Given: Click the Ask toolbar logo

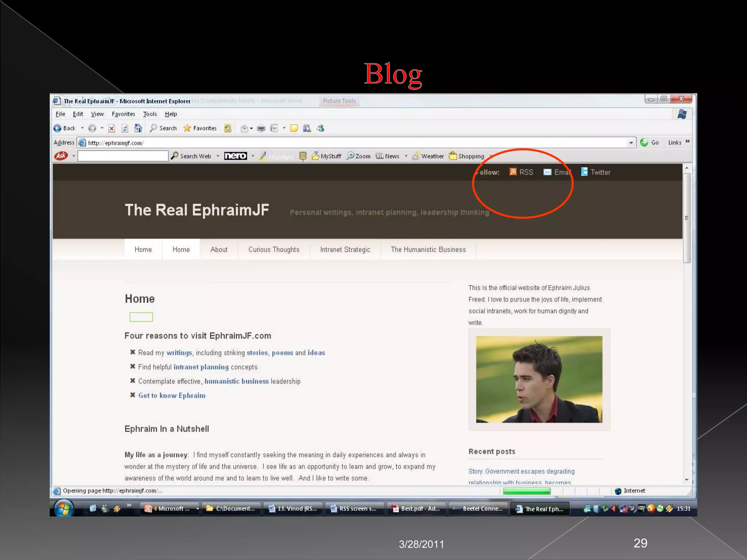Looking at the screenshot, I should click(61, 156).
